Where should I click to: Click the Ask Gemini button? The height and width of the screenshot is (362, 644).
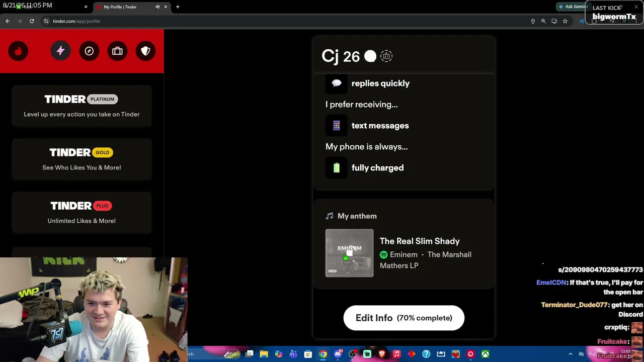pyautogui.click(x=573, y=7)
